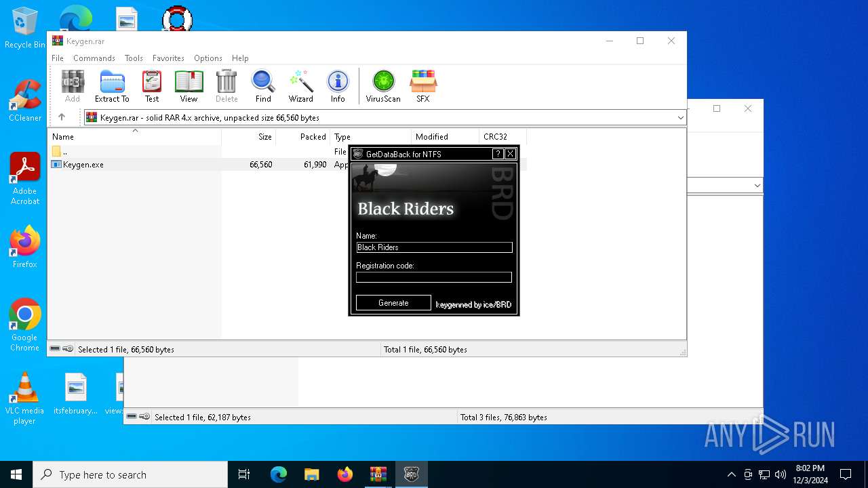
Task: Expand the archive path dropdown
Action: 680,117
